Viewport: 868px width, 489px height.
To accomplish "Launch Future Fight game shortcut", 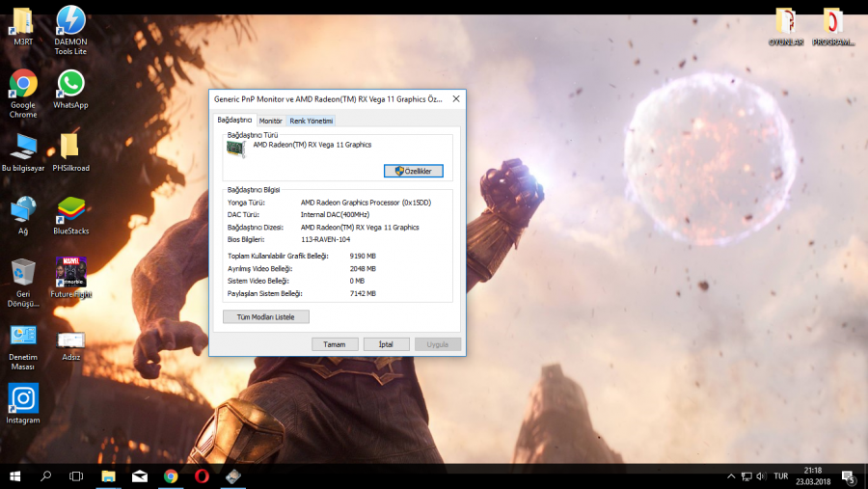I will [x=70, y=278].
